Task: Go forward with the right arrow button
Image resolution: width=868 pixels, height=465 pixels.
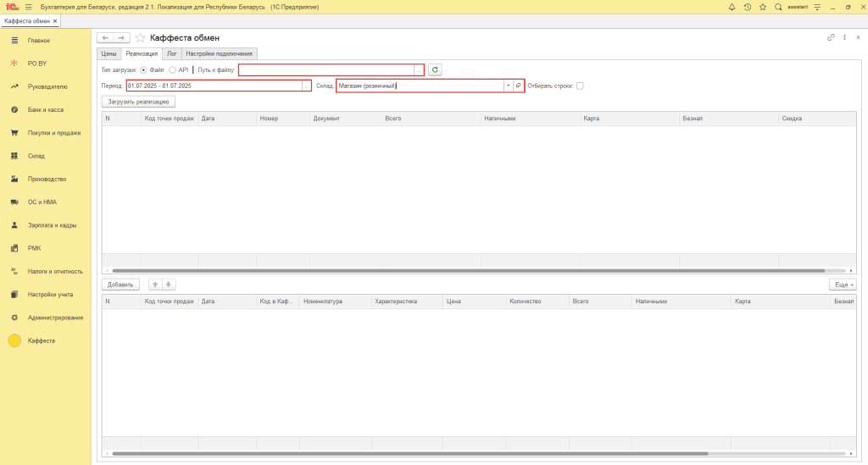Action: (x=122, y=37)
